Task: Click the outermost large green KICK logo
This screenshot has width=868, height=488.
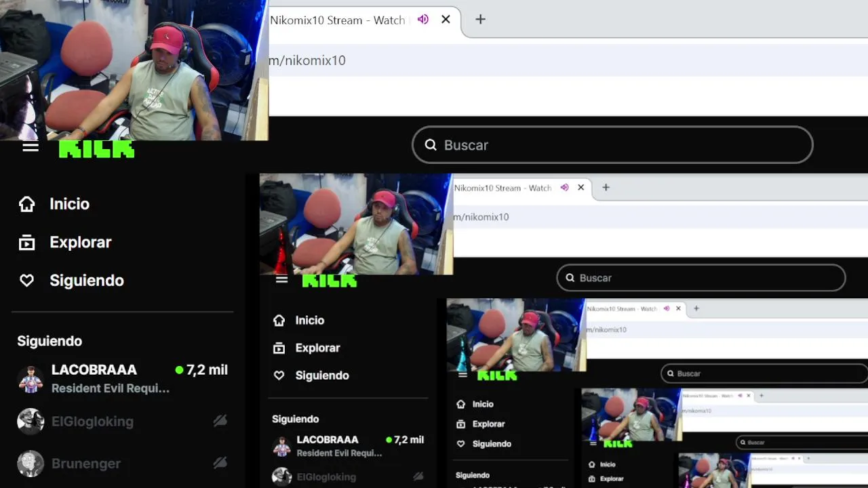Action: [96, 149]
